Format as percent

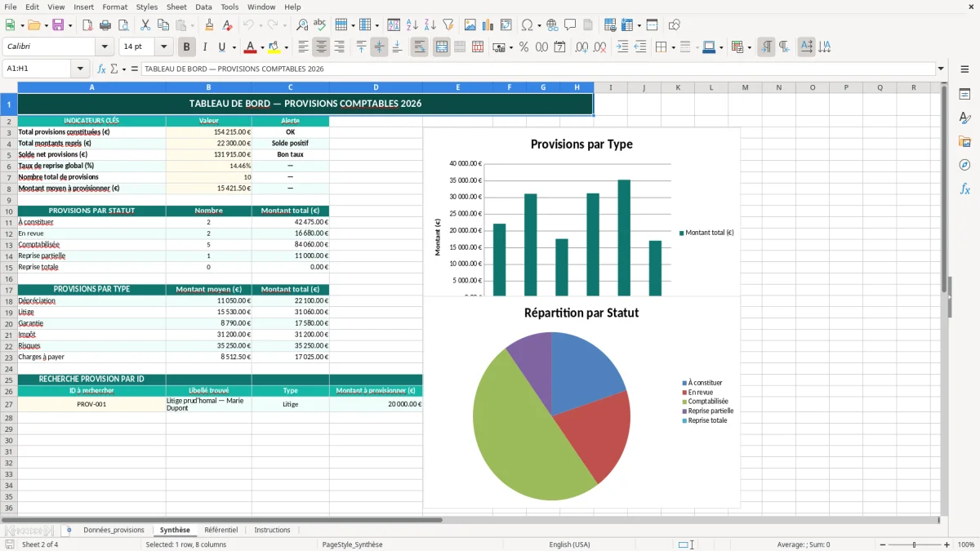(x=523, y=47)
